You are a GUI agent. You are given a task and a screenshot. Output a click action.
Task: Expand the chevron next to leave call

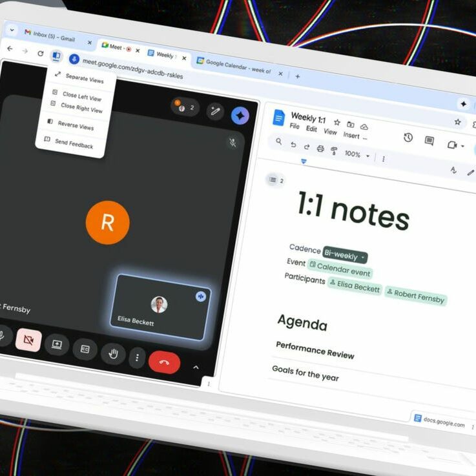point(196,367)
